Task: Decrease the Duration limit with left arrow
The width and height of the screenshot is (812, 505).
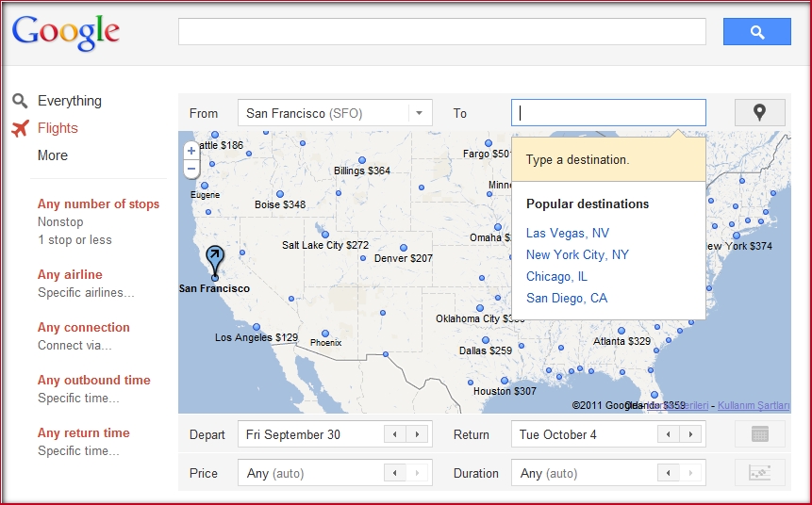Action: pyautogui.click(x=669, y=473)
